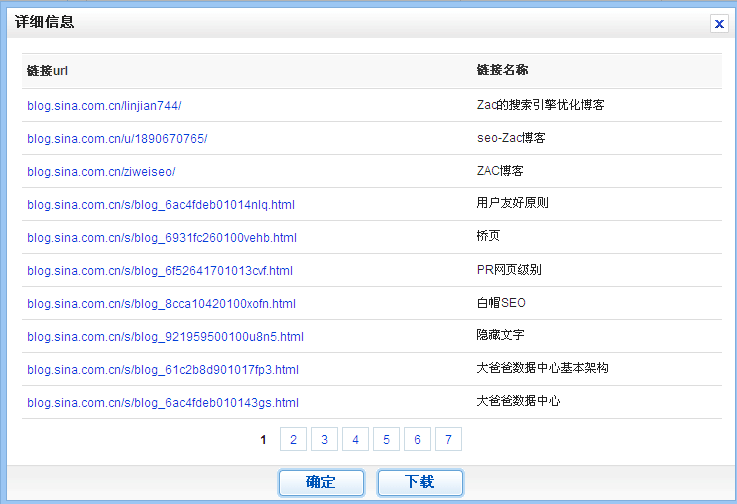Select page 5 in pagination
Screen dimensions: 737x504
[386, 439]
